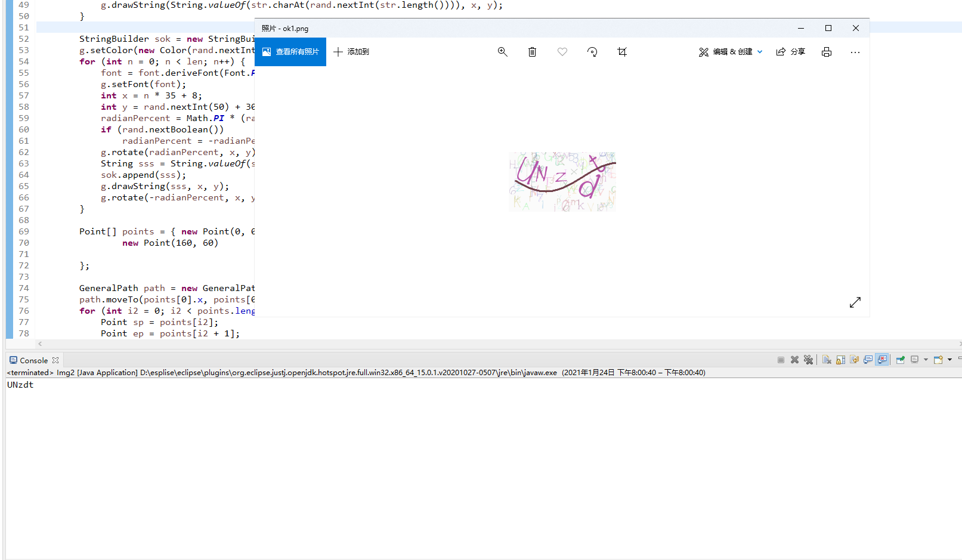Open the crop tool in Photos
Screen dimensions: 962x560
[x=622, y=52]
